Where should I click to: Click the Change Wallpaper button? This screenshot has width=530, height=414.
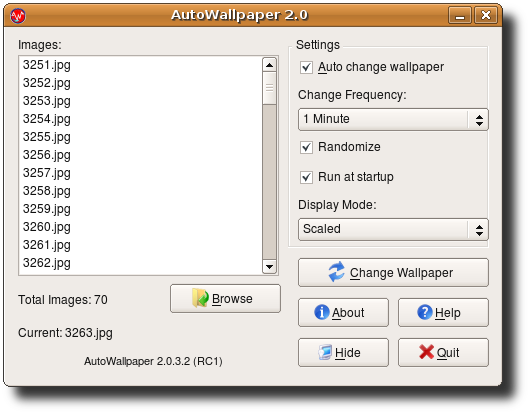click(393, 272)
